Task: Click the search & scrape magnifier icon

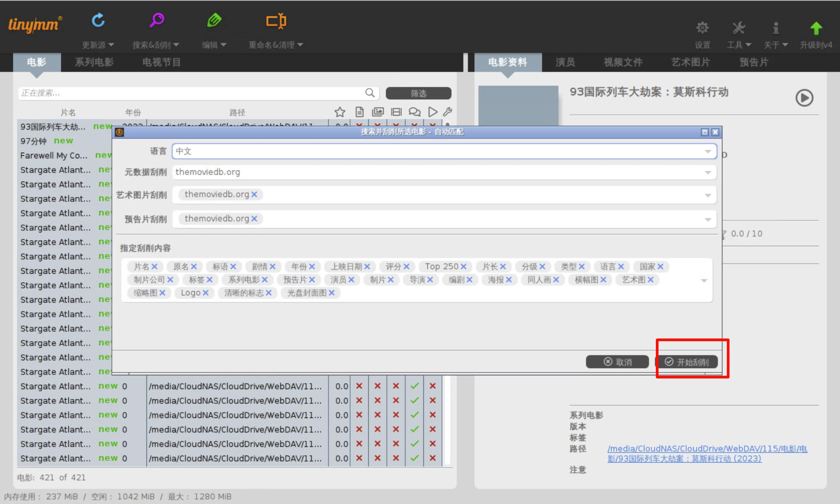Action: point(157,20)
